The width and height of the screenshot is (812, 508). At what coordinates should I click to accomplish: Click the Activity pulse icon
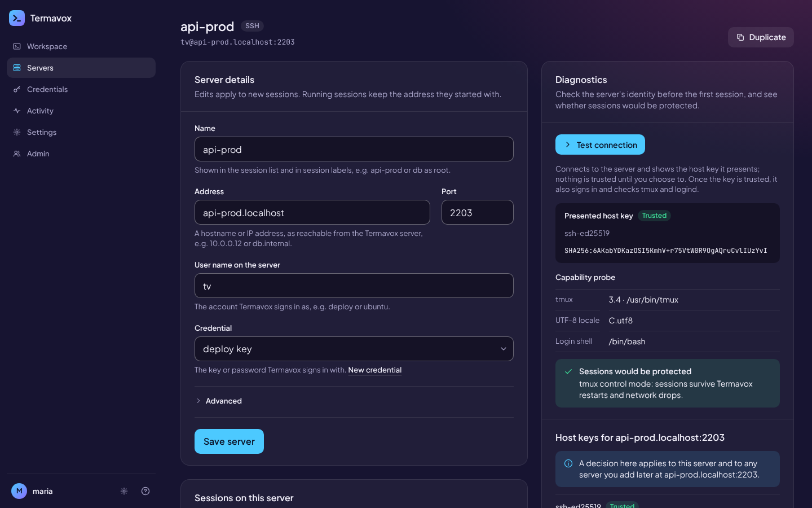point(17,111)
